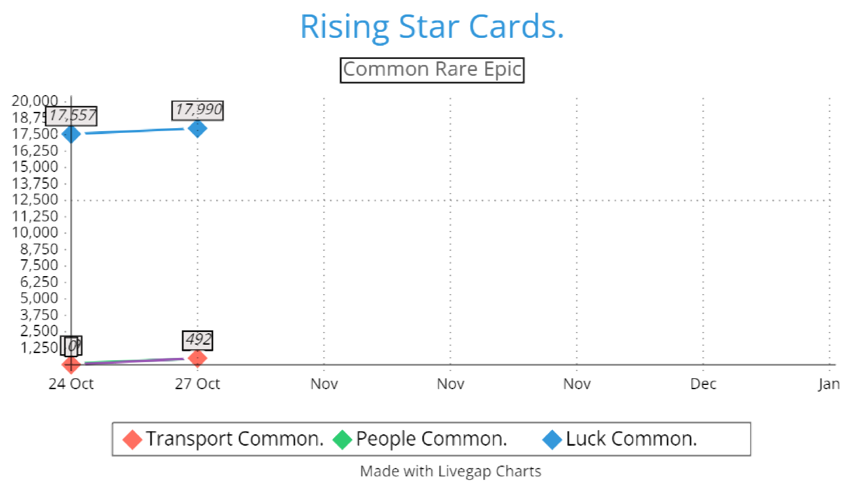Viewport: 868px width, 486px height.
Task: Select the blue data point at 27 Oct
Action: click(197, 128)
